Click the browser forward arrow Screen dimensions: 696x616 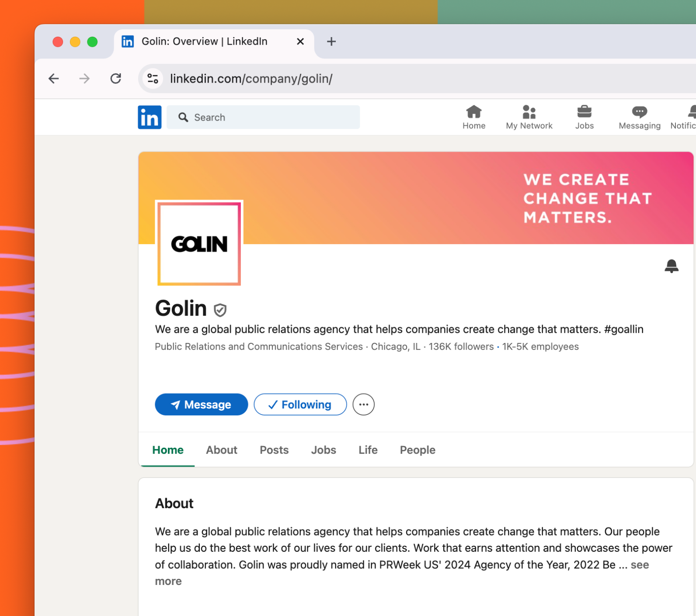click(x=84, y=79)
